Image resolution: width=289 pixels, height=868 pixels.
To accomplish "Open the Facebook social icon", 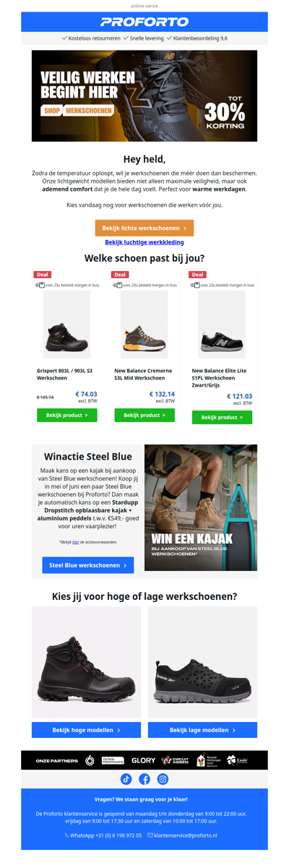I will tap(144, 778).
